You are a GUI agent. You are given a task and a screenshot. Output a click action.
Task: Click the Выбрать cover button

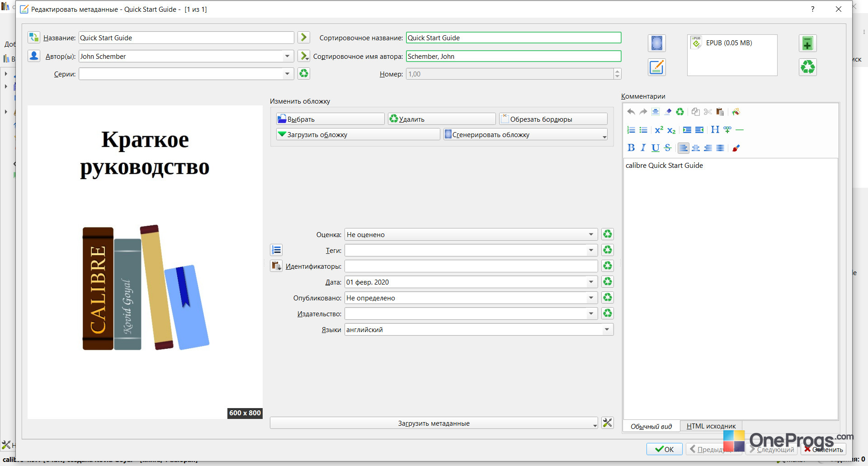click(330, 119)
